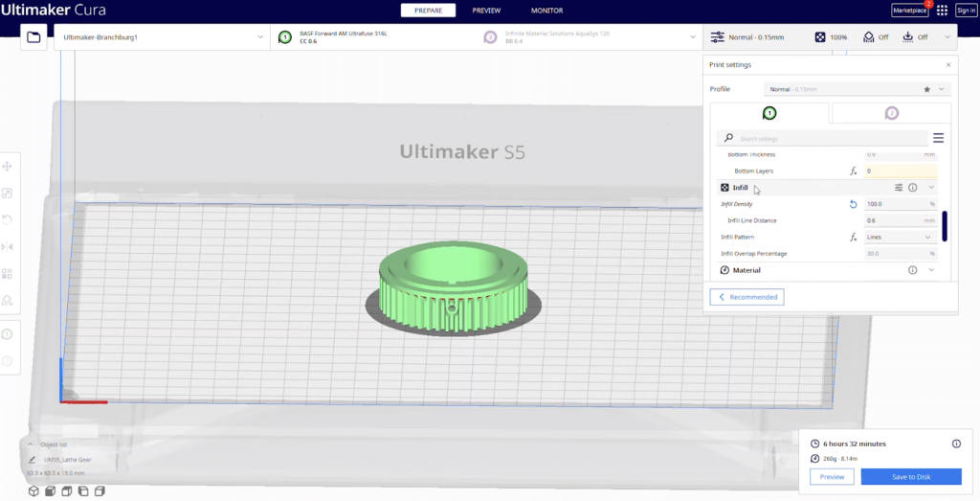Screen dimensions: 980x501
Task: Switch to top view cube icon
Action: (x=67, y=491)
